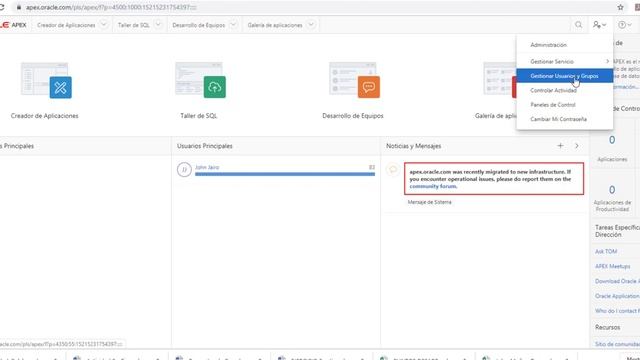
Task: Open the Oracle Application link
Action: 617,296
